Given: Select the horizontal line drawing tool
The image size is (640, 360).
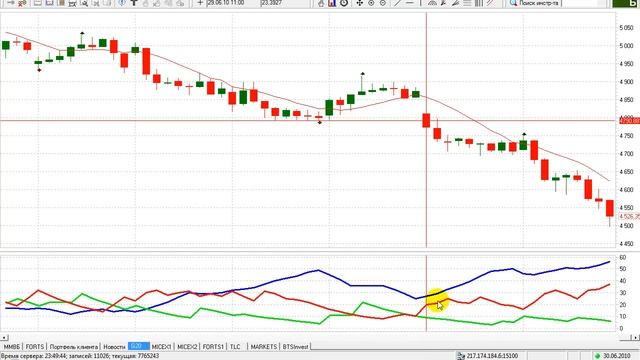Looking at the screenshot, I should click(410, 3).
